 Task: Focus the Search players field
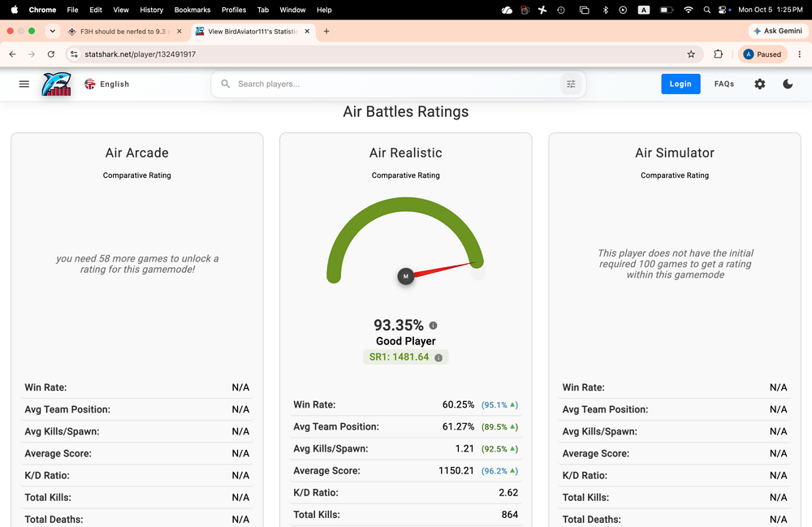click(396, 84)
